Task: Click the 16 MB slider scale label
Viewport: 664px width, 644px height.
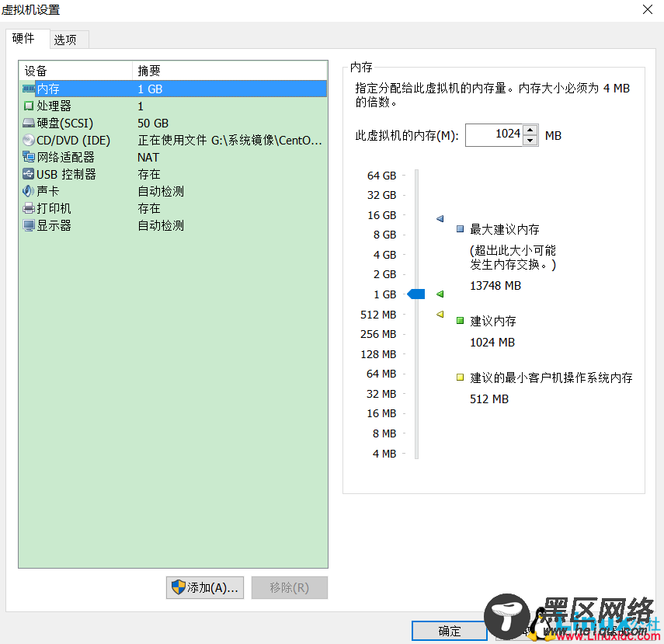Action: point(381,413)
